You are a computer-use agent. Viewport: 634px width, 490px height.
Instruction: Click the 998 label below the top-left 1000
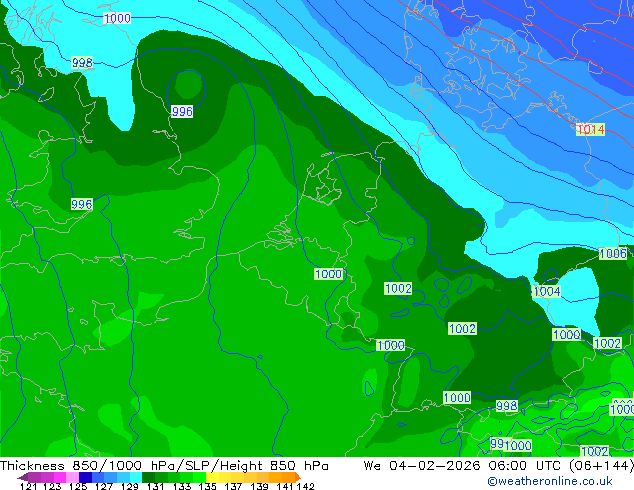pyautogui.click(x=82, y=63)
